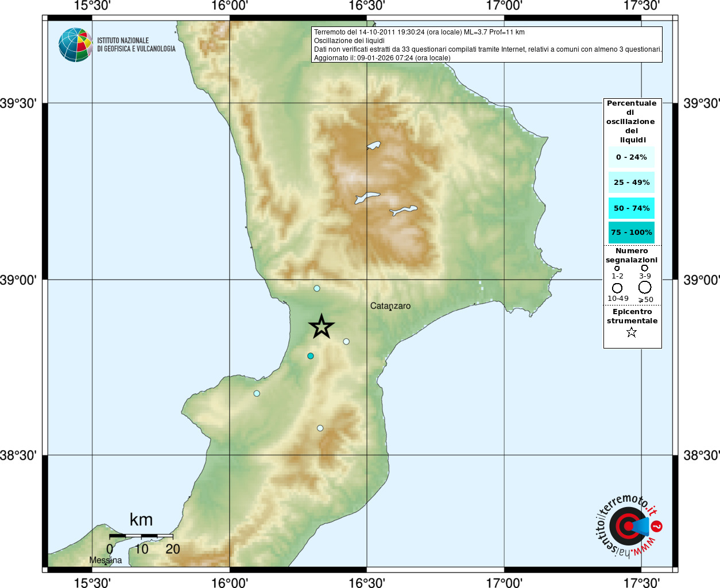Click the INGV globe logo
Image resolution: width=720 pixels, height=588 pixels.
(75, 45)
